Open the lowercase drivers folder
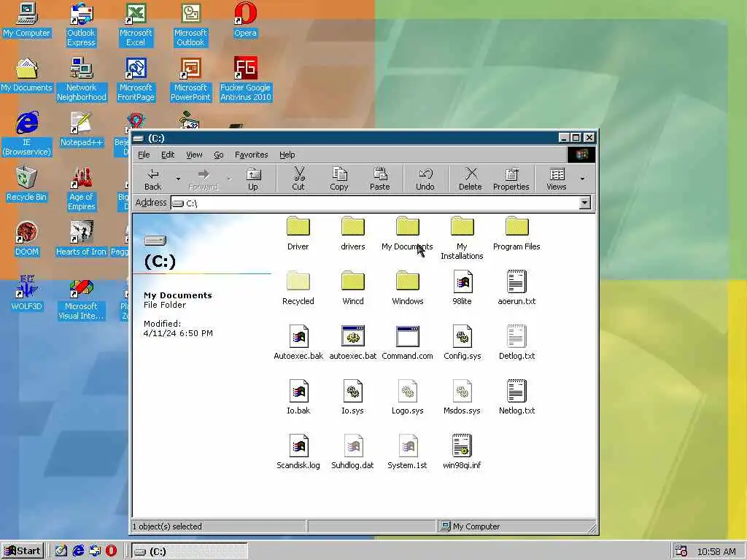 352,233
